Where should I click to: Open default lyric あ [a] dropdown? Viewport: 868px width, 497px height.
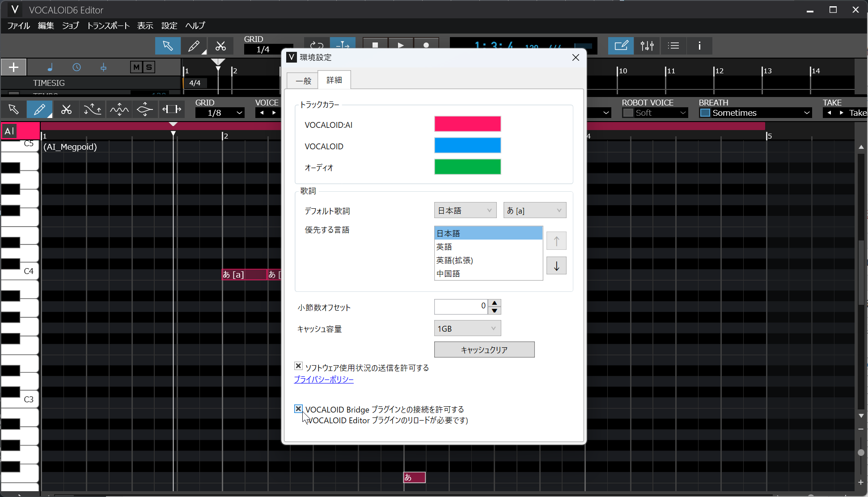[x=535, y=211]
